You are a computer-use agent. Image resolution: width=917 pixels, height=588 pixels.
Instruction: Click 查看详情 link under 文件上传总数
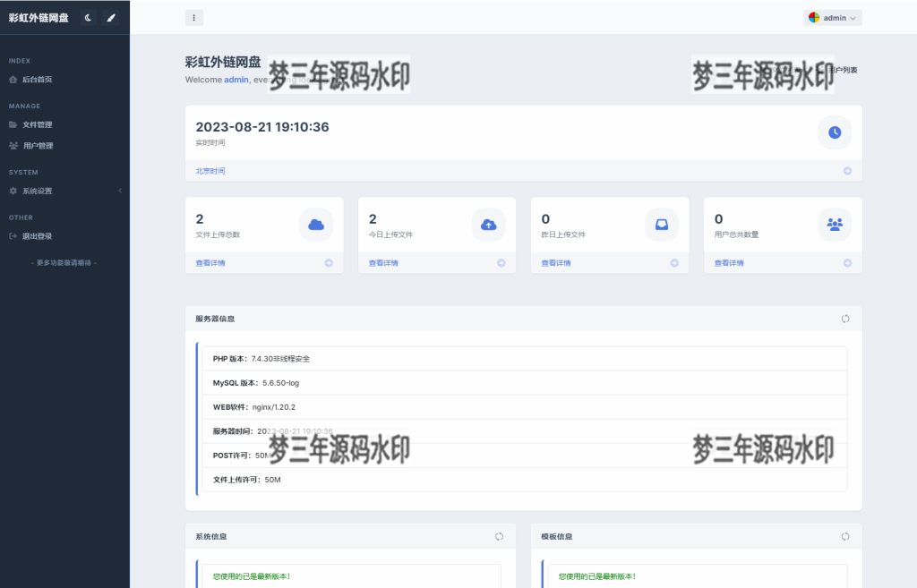tap(210, 263)
